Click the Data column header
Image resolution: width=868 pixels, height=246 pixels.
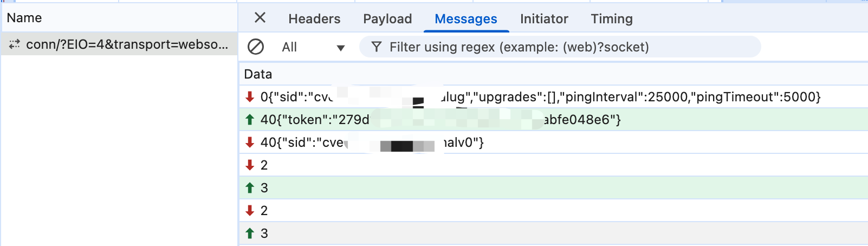(258, 74)
